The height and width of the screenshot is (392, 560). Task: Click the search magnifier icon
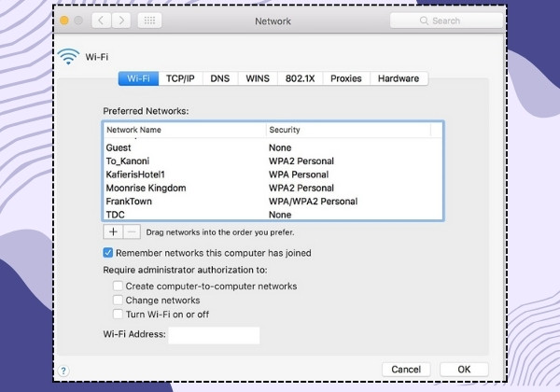(x=424, y=21)
